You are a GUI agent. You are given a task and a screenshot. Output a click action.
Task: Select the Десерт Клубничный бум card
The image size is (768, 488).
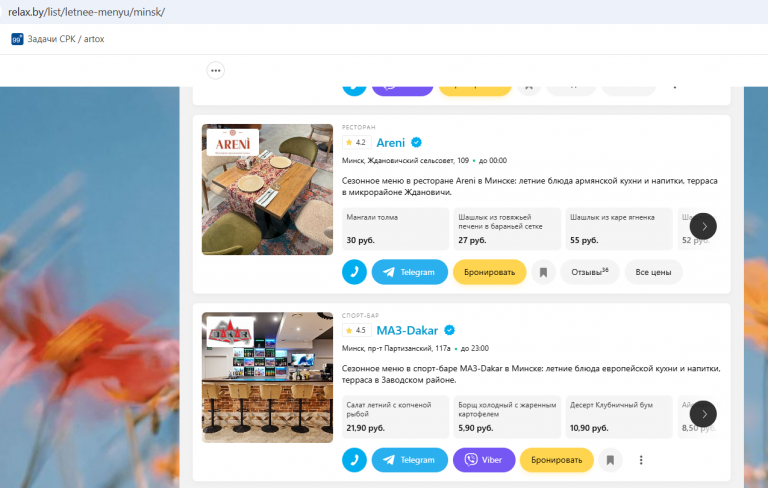click(x=619, y=416)
